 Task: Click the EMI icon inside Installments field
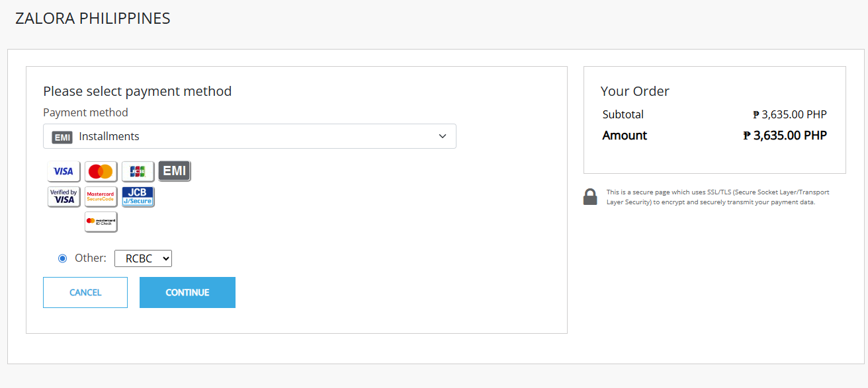[62, 137]
